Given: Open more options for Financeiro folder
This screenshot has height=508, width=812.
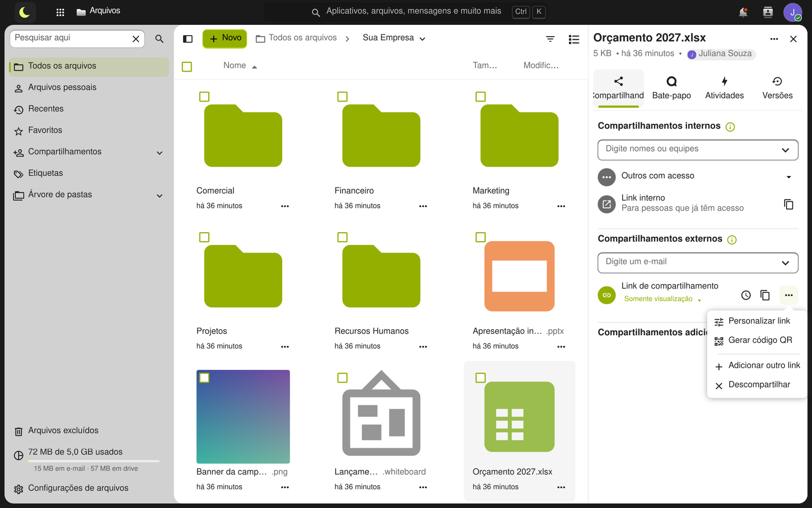Looking at the screenshot, I should coord(423,206).
